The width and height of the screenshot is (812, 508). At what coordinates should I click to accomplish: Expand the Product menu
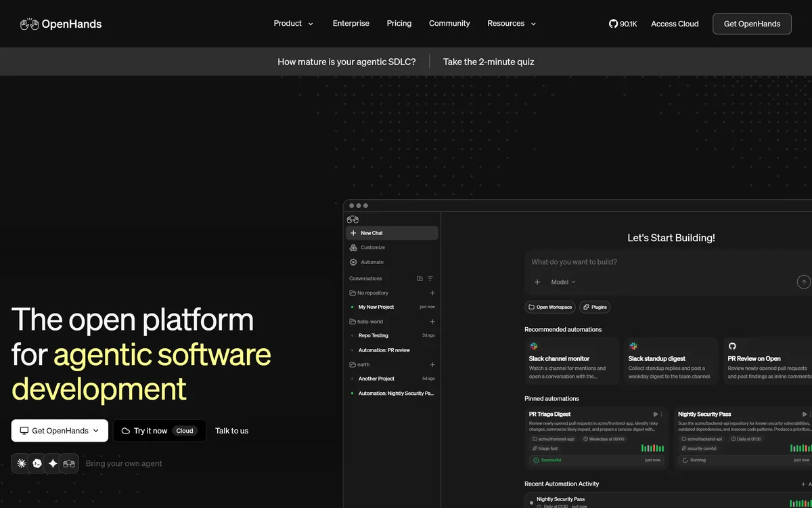click(x=294, y=24)
